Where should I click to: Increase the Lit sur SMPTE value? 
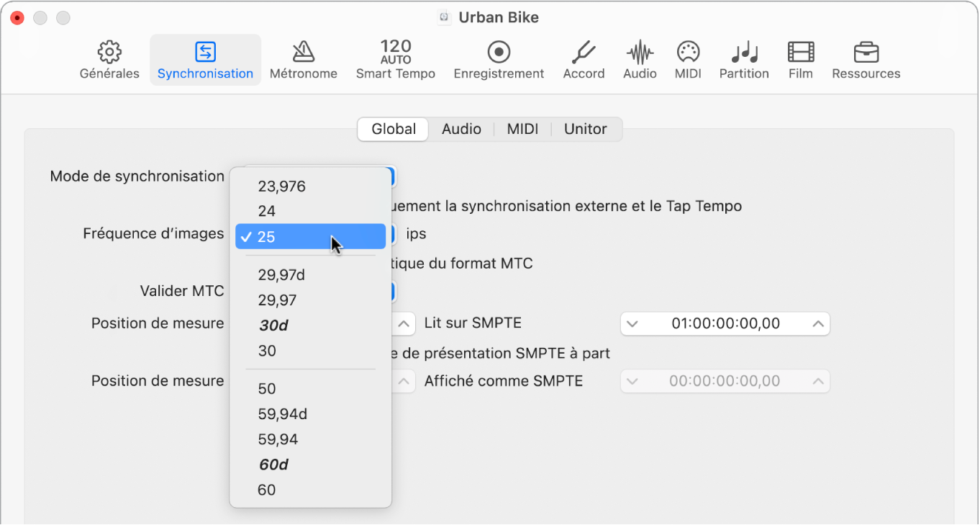click(x=818, y=324)
